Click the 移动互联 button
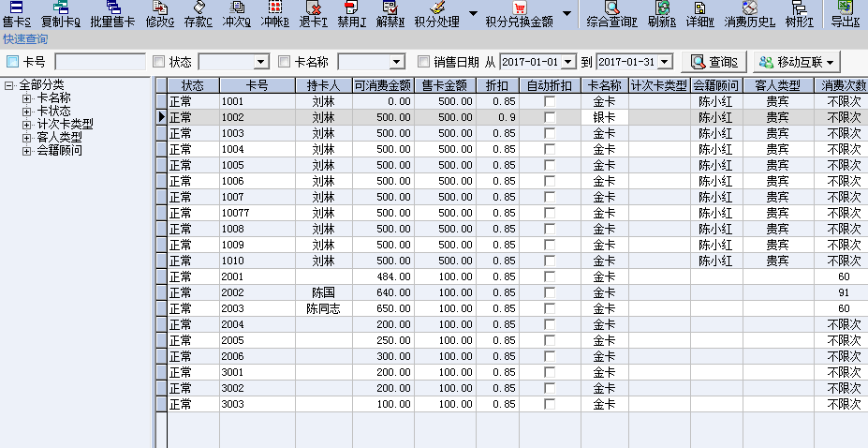This screenshot has width=868, height=448. (x=795, y=62)
